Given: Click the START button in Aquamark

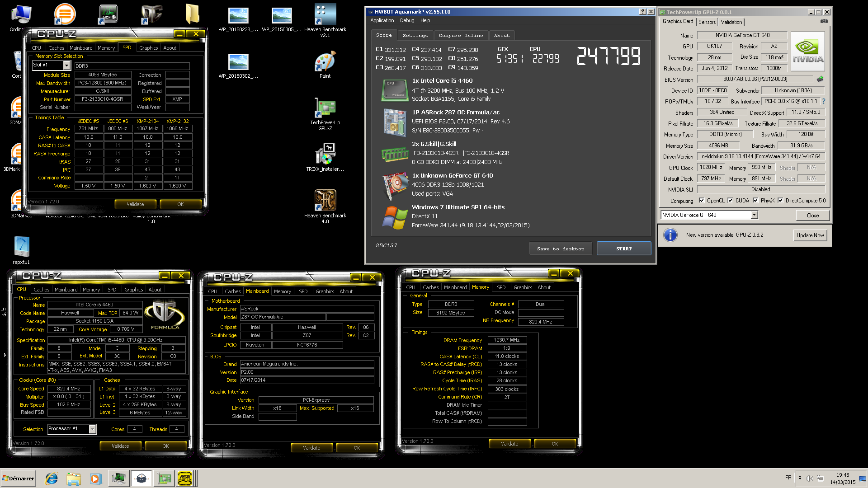Looking at the screenshot, I should point(624,249).
